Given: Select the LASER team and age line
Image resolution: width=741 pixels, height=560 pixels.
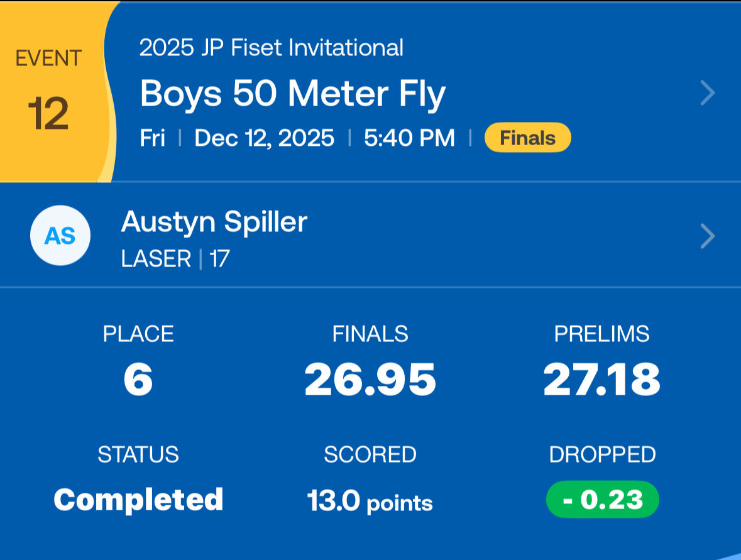Looking at the screenshot, I should [x=175, y=259].
